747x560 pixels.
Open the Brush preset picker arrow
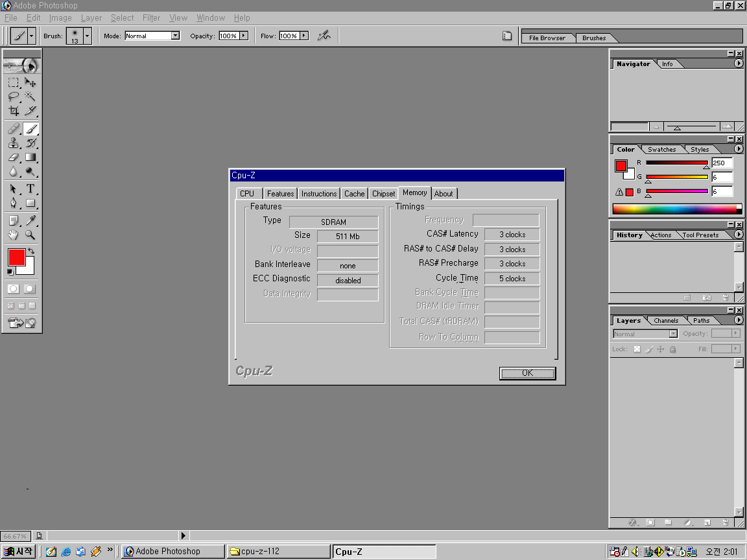pyautogui.click(x=87, y=36)
